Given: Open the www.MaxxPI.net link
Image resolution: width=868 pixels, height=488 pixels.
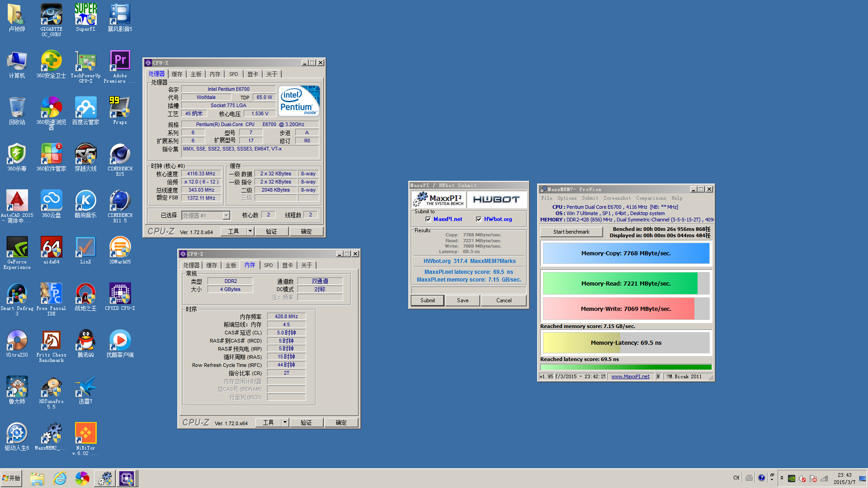Looking at the screenshot, I should tap(630, 376).
